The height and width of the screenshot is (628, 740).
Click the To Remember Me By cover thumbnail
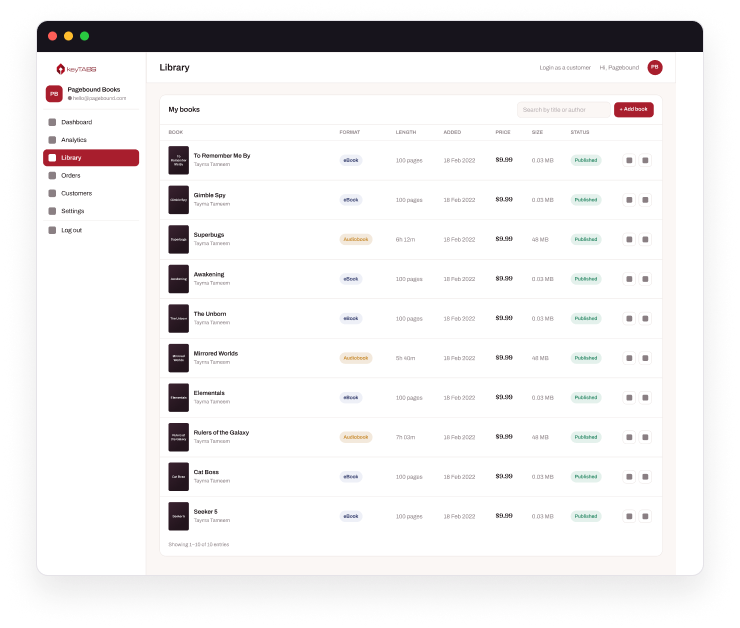pos(178,160)
